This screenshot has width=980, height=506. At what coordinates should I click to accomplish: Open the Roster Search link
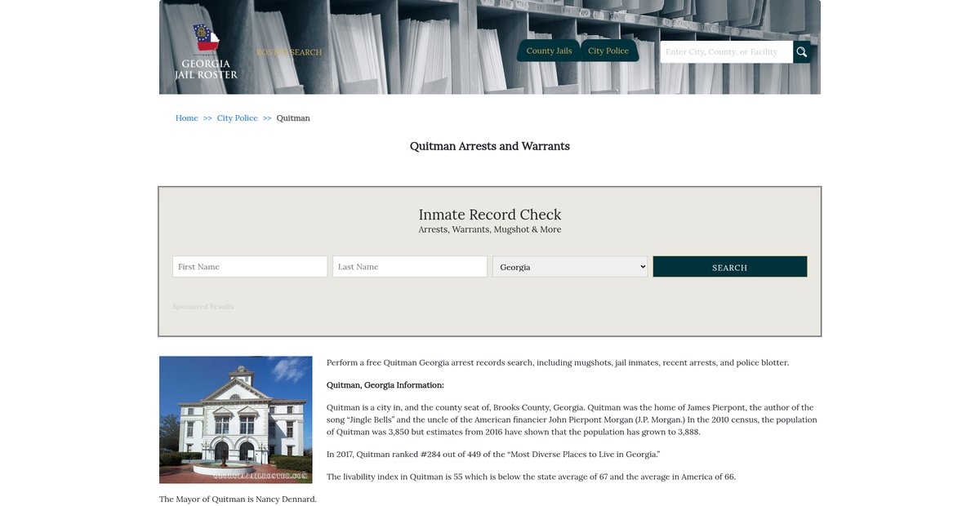289,52
